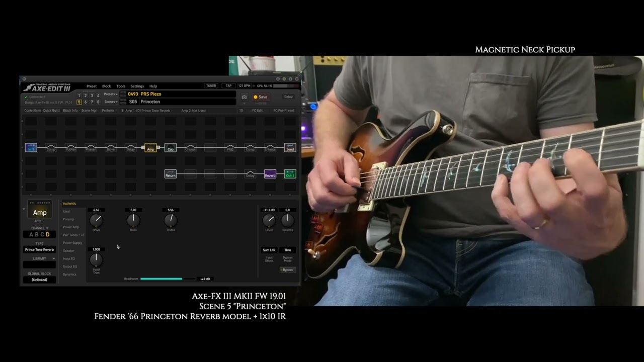Select the Phaser block

pos(91,148)
